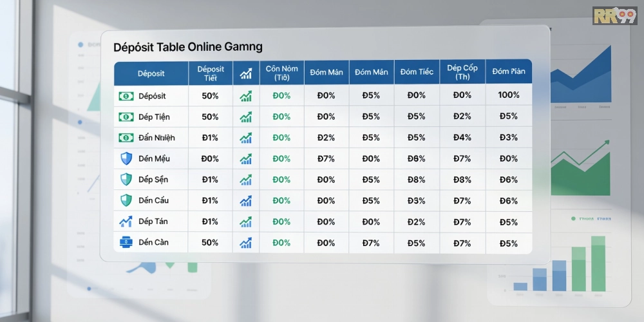Screen dimensions: 644x322
Task: Select the blue shield icon for Dến Mệu
Action: pyautogui.click(x=126, y=158)
